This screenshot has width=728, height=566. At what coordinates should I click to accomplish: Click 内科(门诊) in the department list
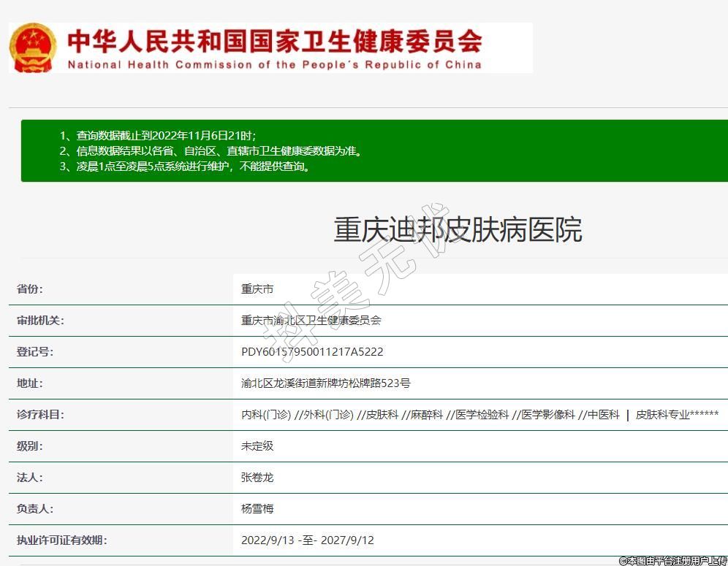(x=266, y=415)
